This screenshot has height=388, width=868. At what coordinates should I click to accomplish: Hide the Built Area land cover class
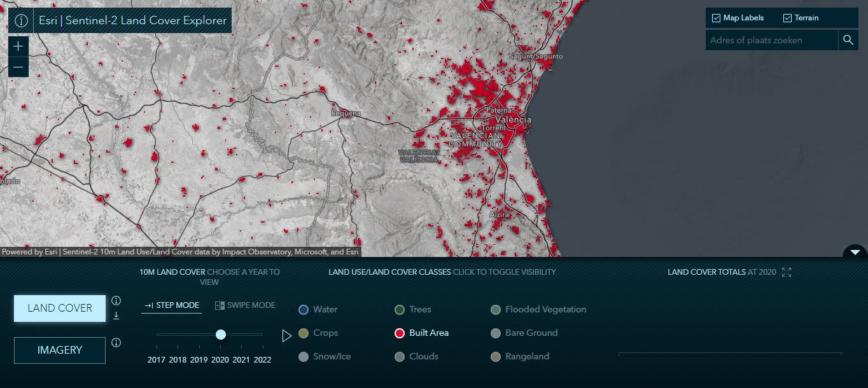point(399,333)
